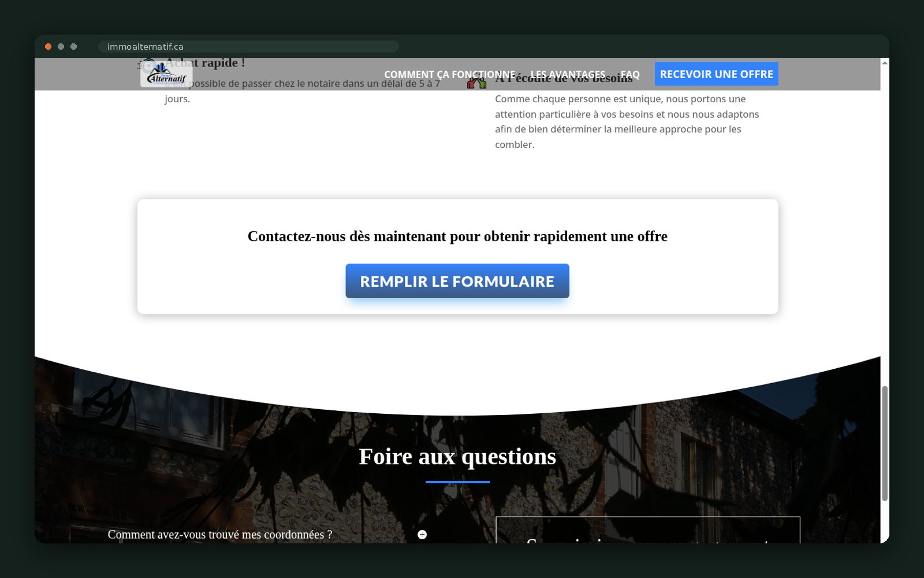Viewport: 924px width, 578px height.
Task: Click the vertical scrollbar thumb
Action: (x=884, y=443)
